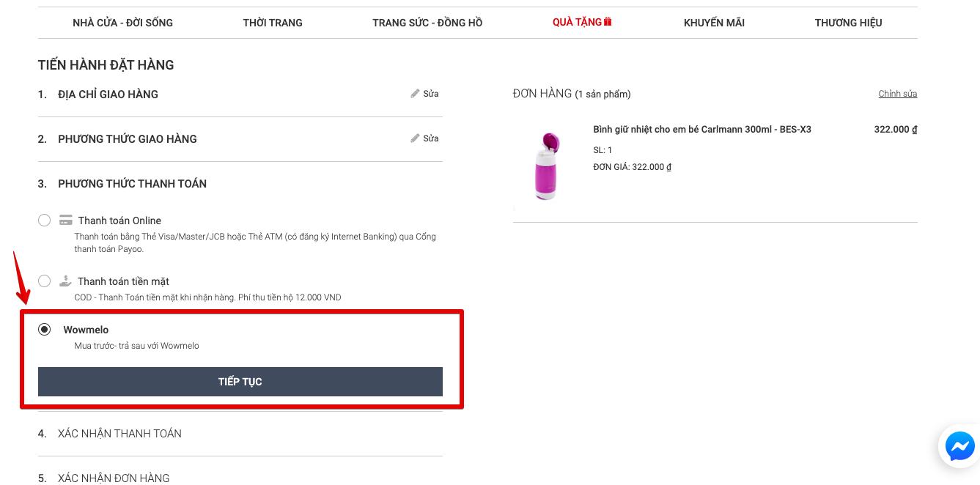980x485 pixels.
Task: Open the pink Carlmann bottle thumbnail
Action: point(546,166)
